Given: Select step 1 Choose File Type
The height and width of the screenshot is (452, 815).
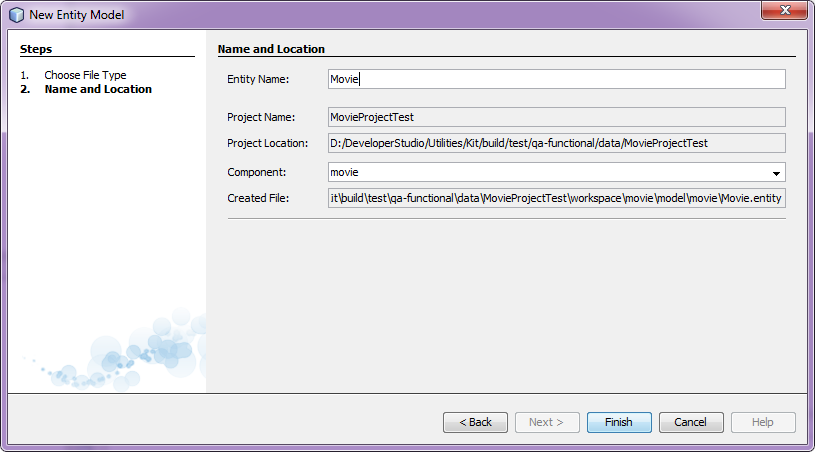Looking at the screenshot, I should coord(85,75).
